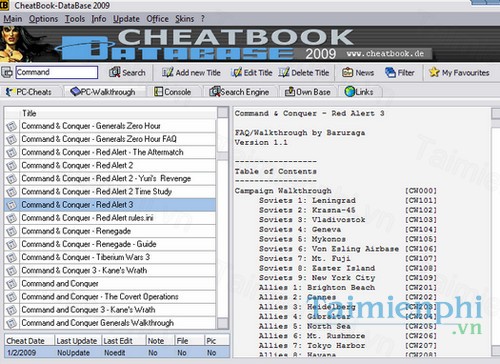The image size is (500, 364).
Task: Open the Main menu
Action: [13, 19]
